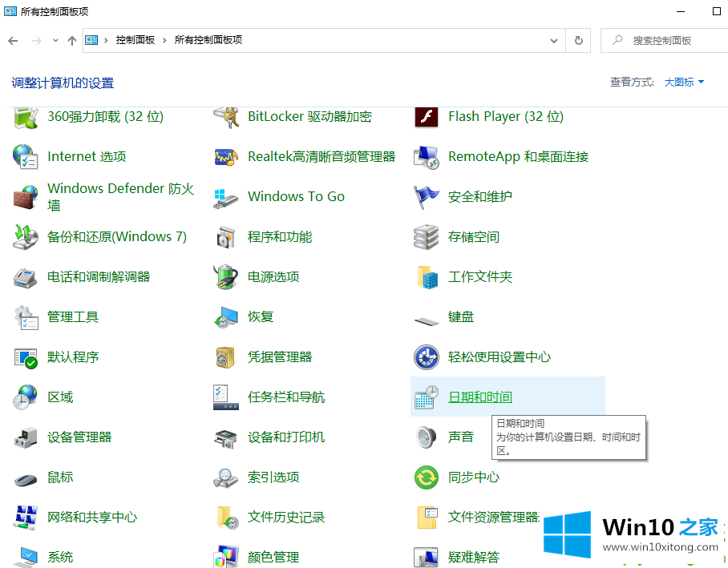
Task: Click the title bar control panel icon
Action: tap(10, 11)
